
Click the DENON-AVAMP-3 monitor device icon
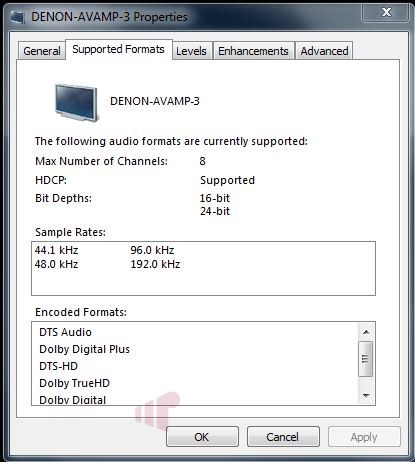77,102
